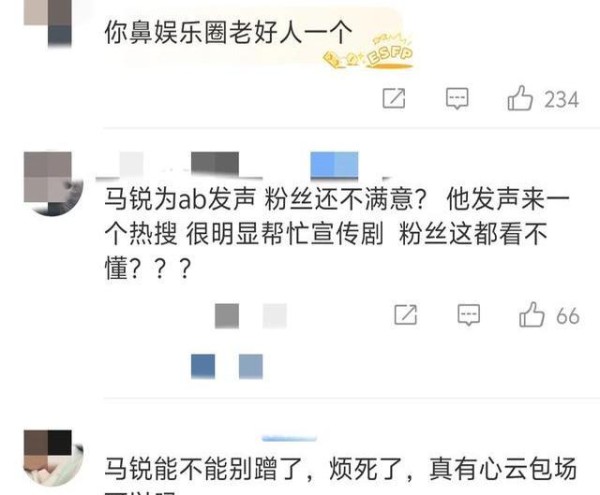600x495 pixels.
Task: Like the comment with 66 likes
Action: 532,315
